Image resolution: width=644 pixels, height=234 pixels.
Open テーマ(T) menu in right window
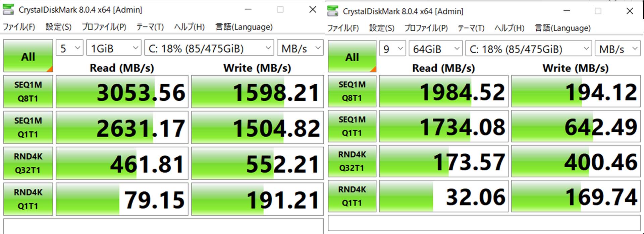coord(471,28)
